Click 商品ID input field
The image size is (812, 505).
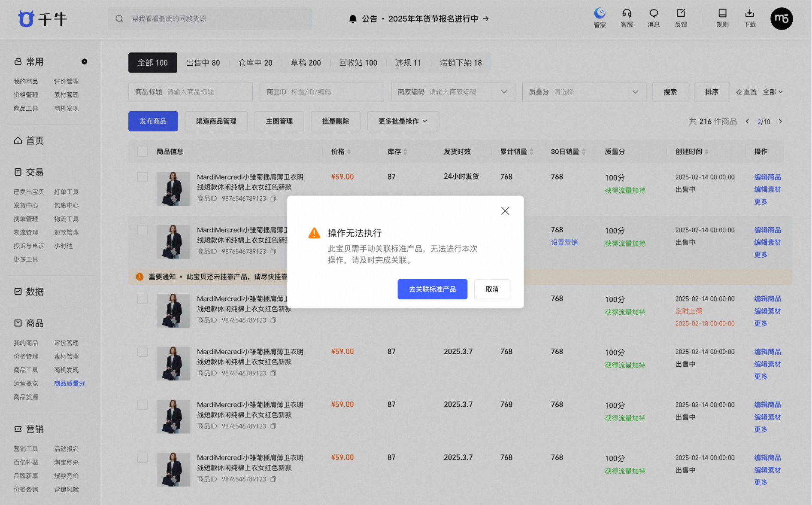(x=322, y=92)
